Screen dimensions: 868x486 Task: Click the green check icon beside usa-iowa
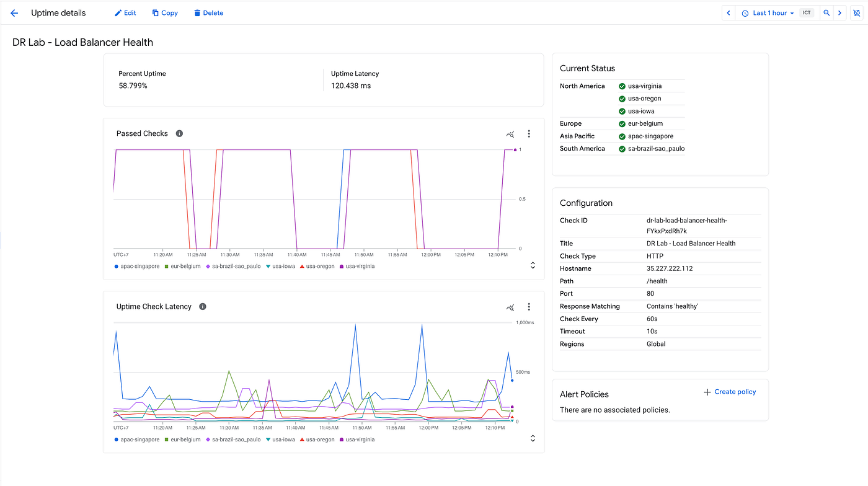pyautogui.click(x=622, y=111)
